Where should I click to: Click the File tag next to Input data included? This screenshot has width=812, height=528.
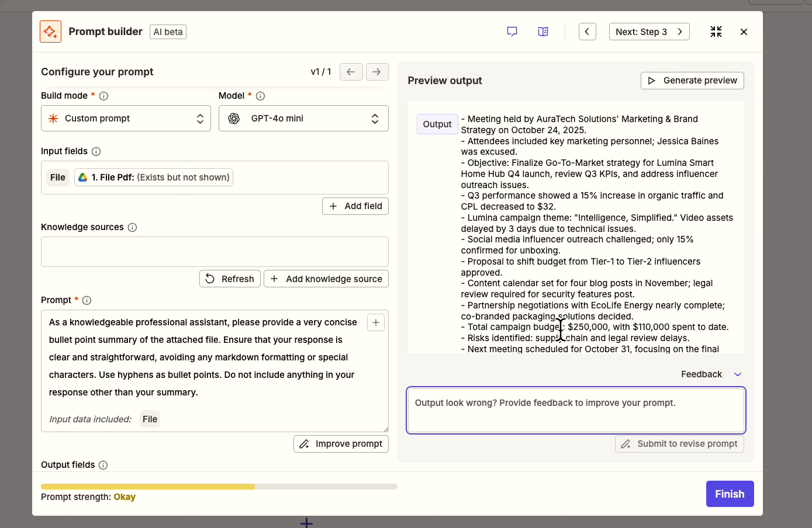tap(150, 419)
